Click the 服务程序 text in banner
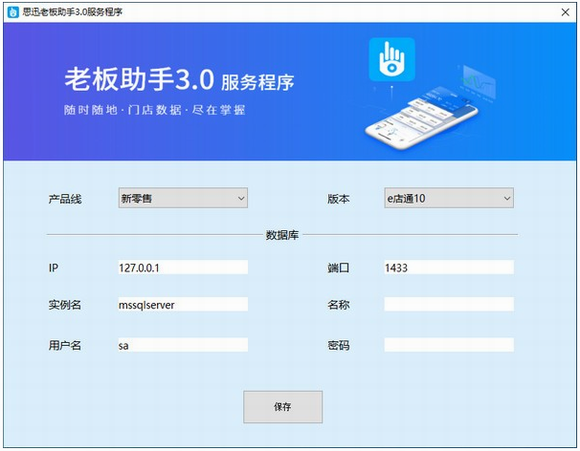Image resolution: width=580 pixels, height=451 pixels. 257,82
